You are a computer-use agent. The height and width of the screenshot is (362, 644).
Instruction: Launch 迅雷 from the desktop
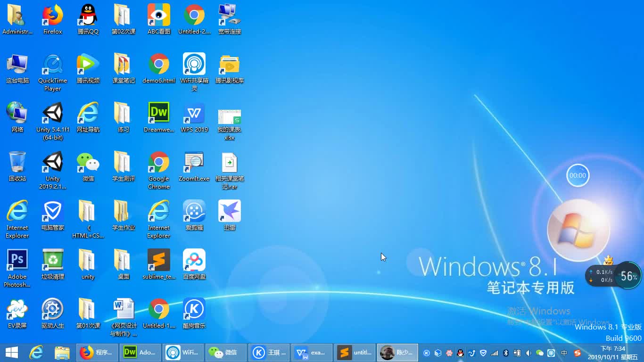(x=230, y=215)
